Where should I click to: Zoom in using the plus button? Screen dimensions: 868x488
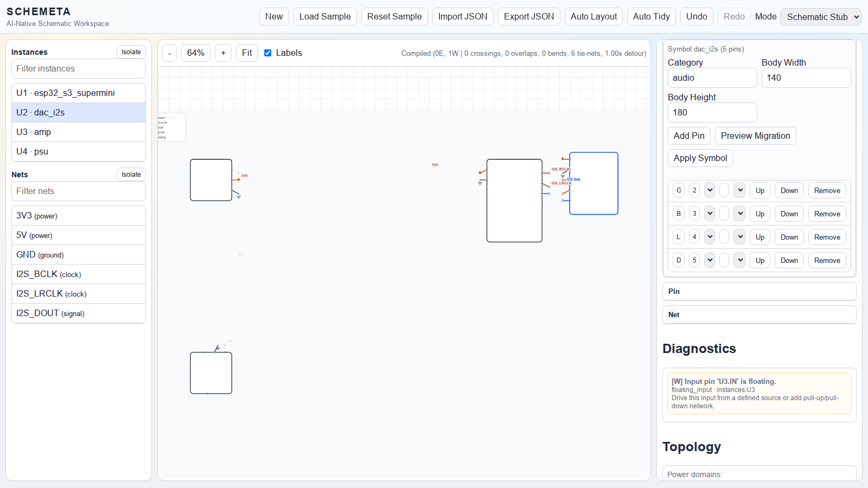[x=223, y=53]
